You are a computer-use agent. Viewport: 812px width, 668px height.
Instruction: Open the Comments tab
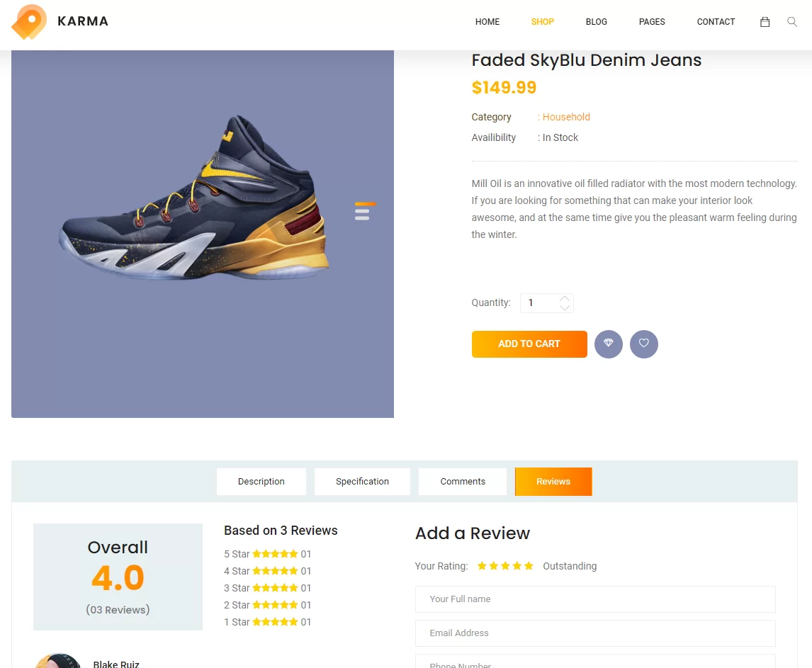click(463, 482)
